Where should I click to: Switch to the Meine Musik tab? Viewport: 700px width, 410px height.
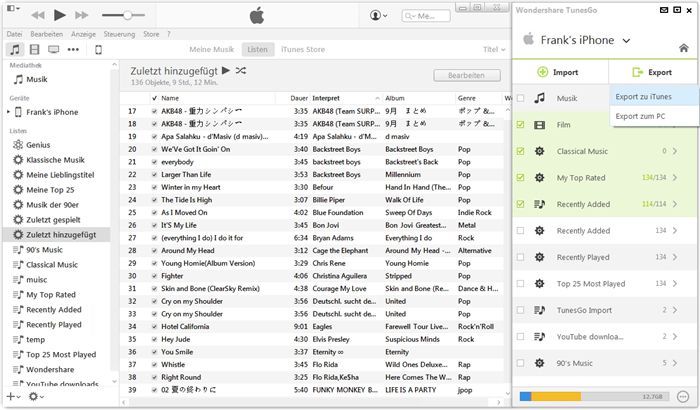pyautogui.click(x=212, y=50)
